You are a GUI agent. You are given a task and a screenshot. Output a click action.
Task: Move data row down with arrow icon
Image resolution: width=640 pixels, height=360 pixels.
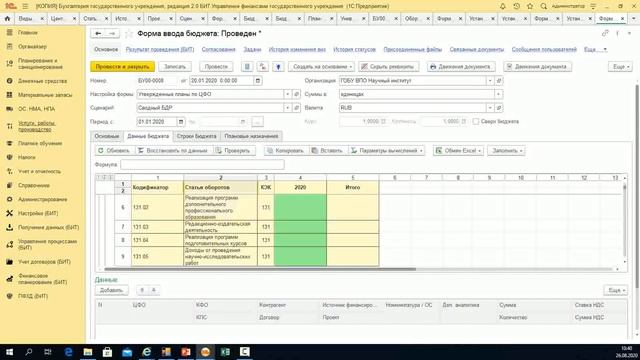point(154,290)
